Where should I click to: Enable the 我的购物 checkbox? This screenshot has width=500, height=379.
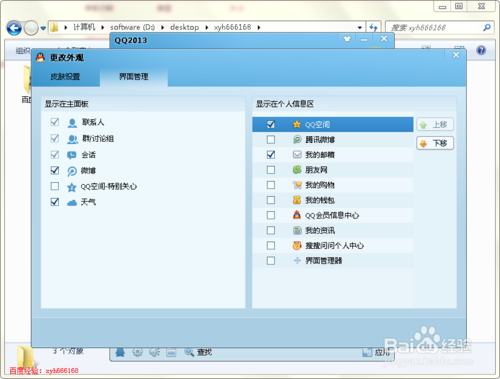point(271,185)
